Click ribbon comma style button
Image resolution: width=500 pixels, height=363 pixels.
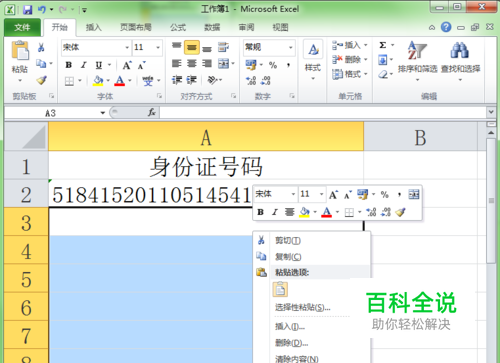(x=288, y=65)
